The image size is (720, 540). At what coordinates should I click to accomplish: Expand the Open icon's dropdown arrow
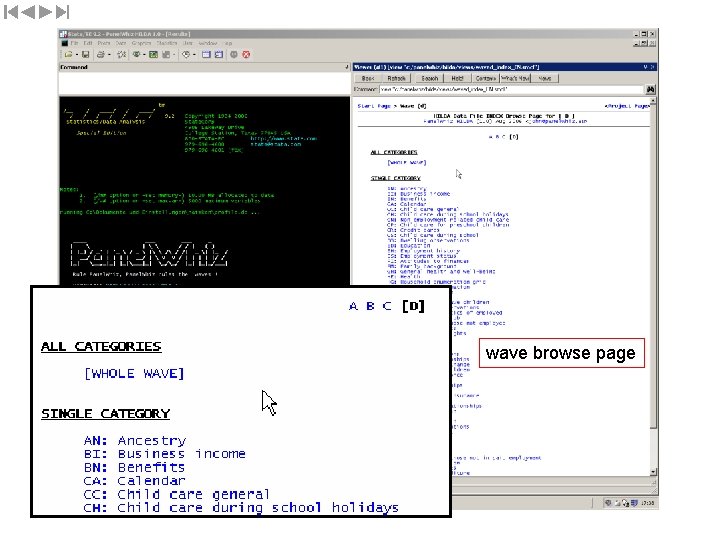tap(76, 55)
